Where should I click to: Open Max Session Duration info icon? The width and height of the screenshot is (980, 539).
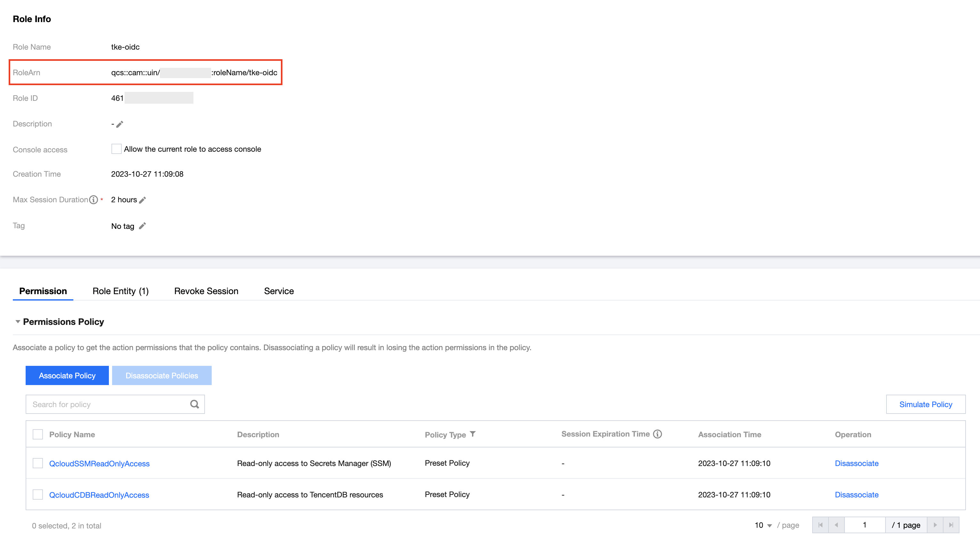click(x=94, y=200)
